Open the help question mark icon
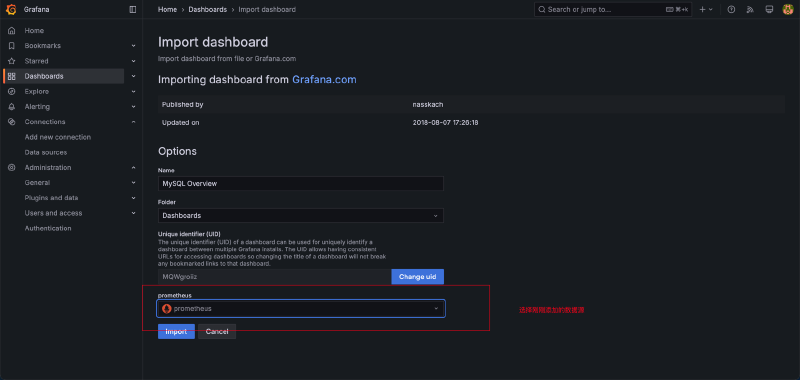Image resolution: width=800 pixels, height=380 pixels. 731,9
